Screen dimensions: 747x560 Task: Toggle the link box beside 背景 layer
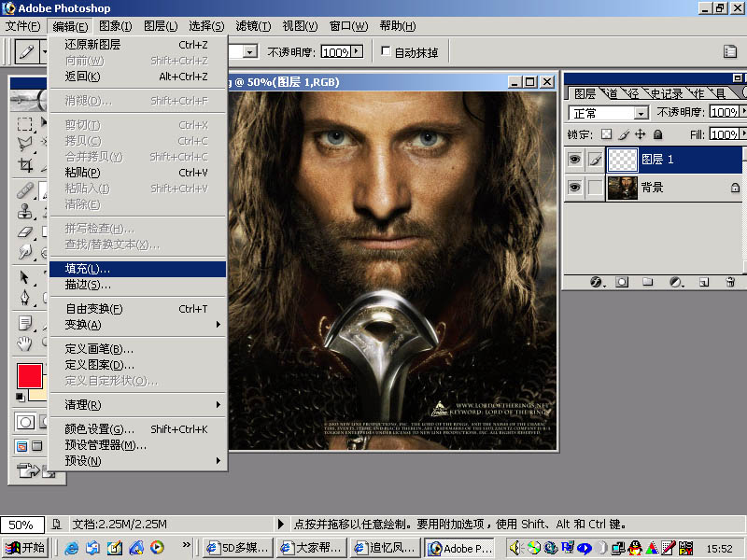point(595,188)
